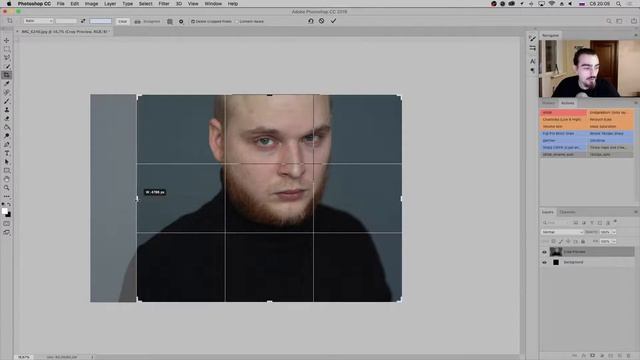Commit the crop with checkmark icon
This screenshot has width=640, height=360.
tap(333, 21)
